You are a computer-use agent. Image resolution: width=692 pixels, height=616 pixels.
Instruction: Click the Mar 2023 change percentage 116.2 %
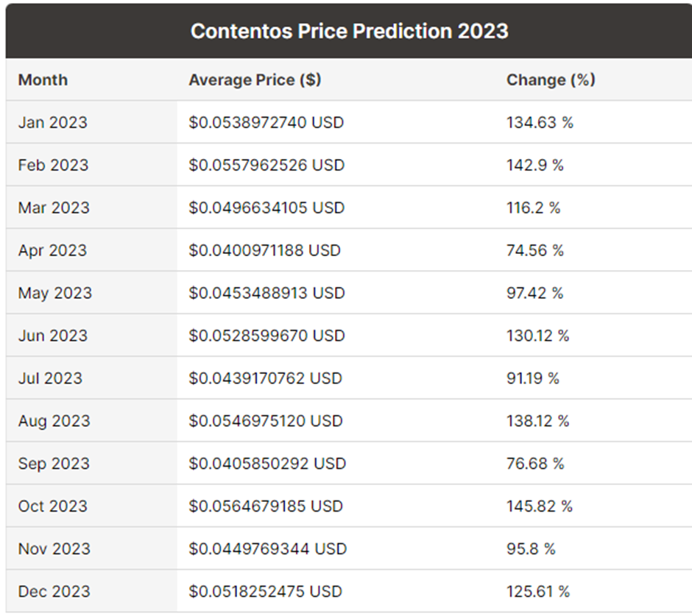[533, 208]
